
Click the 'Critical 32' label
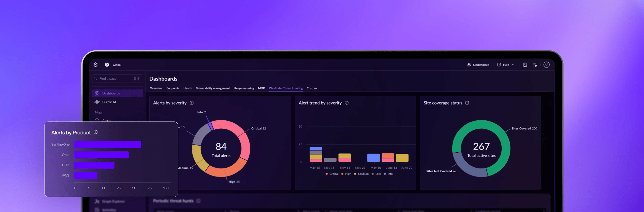pyautogui.click(x=259, y=128)
